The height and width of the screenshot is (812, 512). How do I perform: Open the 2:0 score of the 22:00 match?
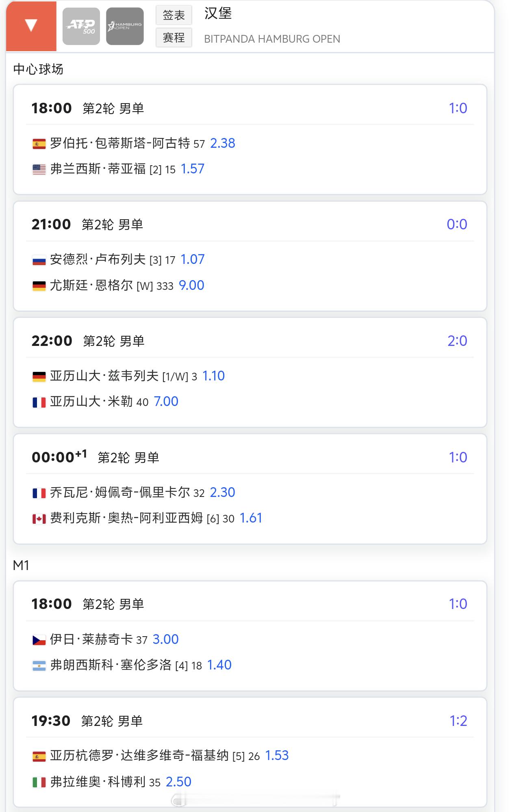458,341
